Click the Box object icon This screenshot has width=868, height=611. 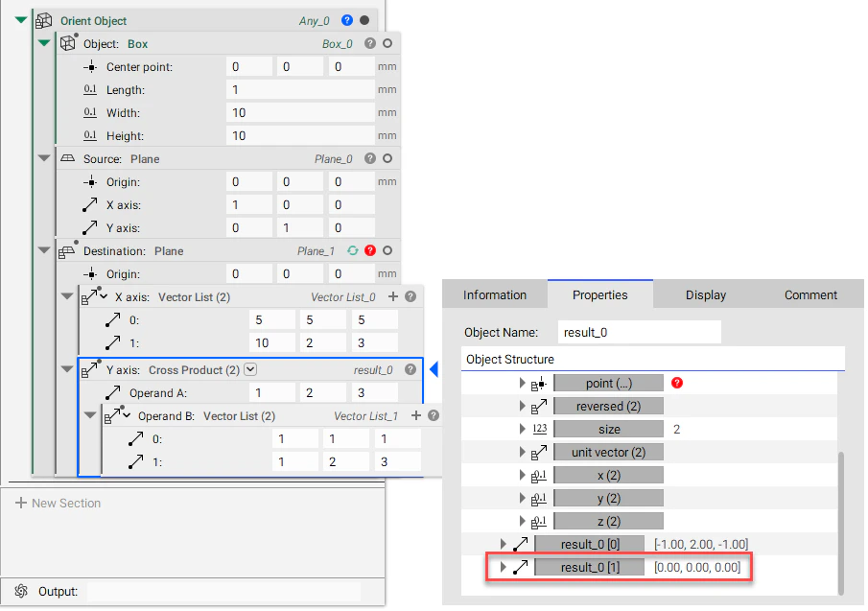68,43
